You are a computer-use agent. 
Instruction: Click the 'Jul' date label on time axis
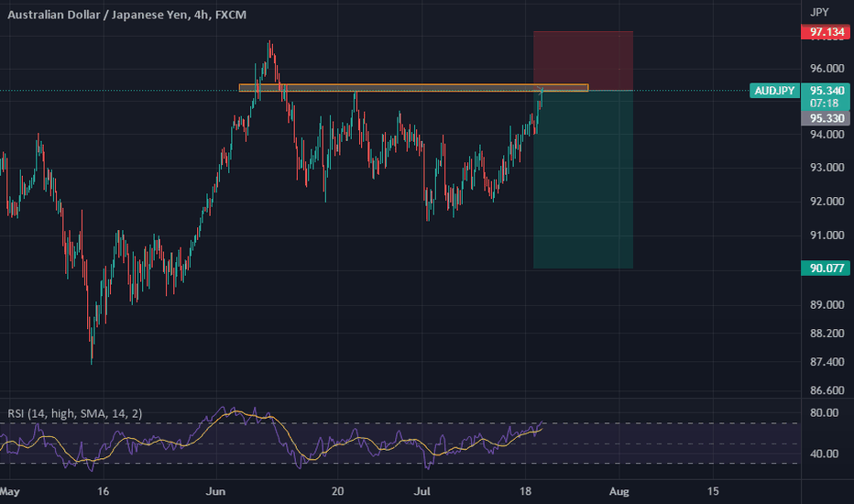pyautogui.click(x=422, y=491)
